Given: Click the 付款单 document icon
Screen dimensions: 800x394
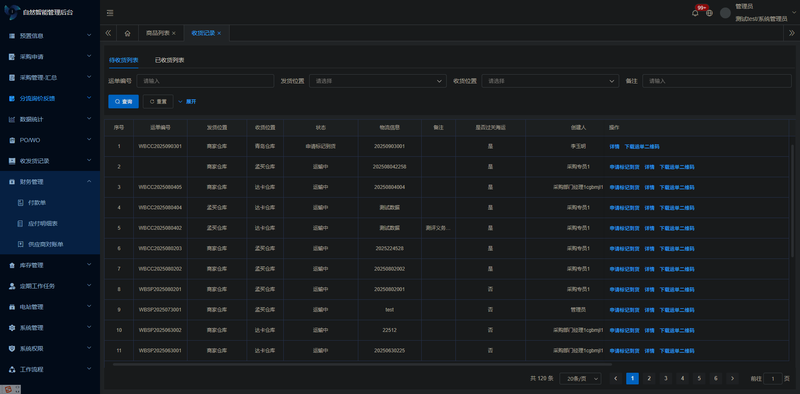Looking at the screenshot, I should [x=20, y=203].
